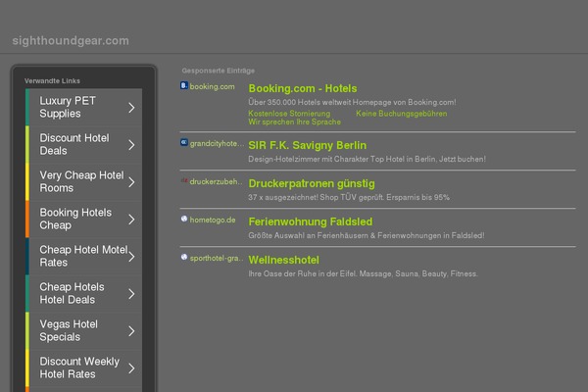The width and height of the screenshot is (588, 392).
Task: Open the Wellnesshotel ad headline
Action: click(x=284, y=260)
